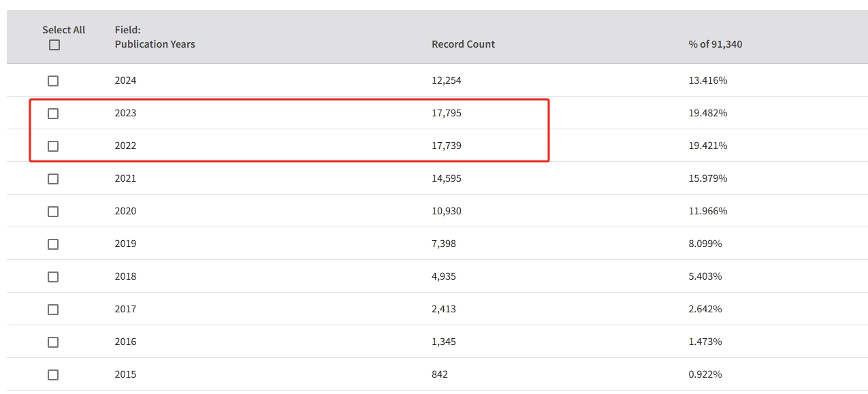Click the Record Count column header
This screenshot has height=394, width=868.
click(463, 44)
